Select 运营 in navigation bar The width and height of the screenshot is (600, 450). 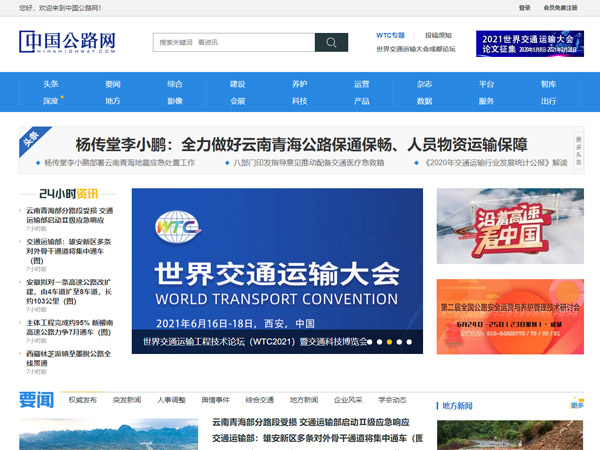click(x=362, y=84)
